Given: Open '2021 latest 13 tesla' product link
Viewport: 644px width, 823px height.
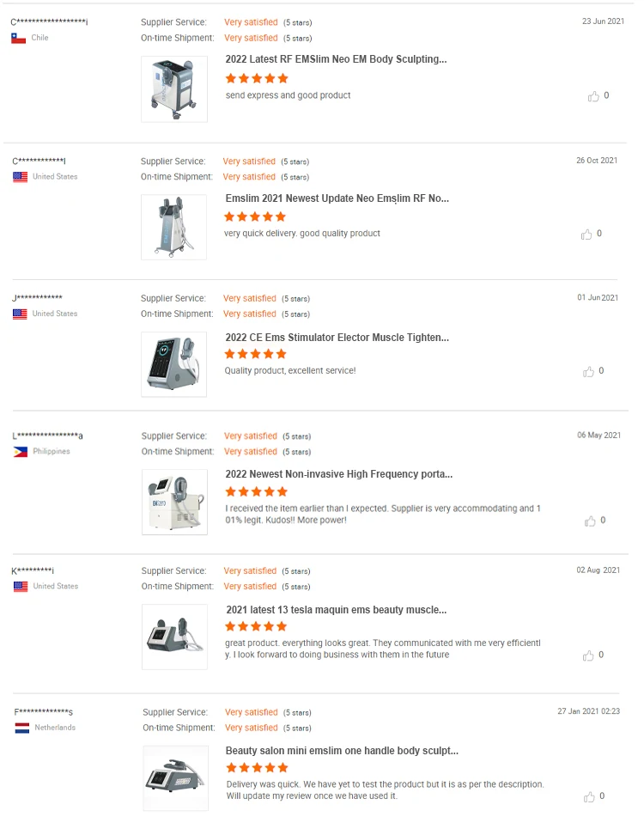Looking at the screenshot, I should (x=336, y=610).
